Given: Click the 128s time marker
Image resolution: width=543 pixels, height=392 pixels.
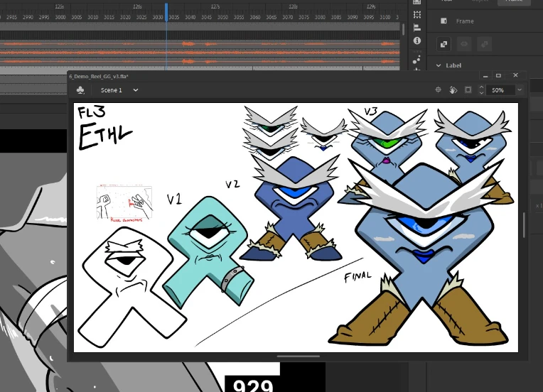Looking at the screenshot, I should pos(293,6).
